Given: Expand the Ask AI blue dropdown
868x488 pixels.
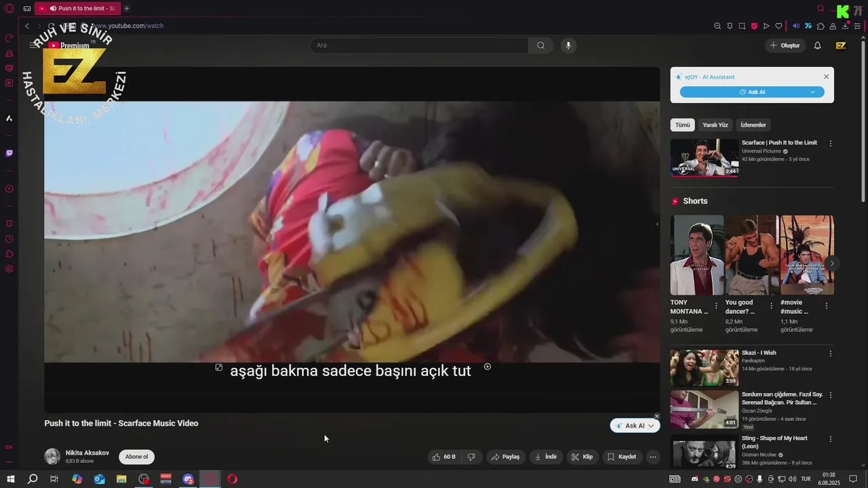Looking at the screenshot, I should coord(812,92).
